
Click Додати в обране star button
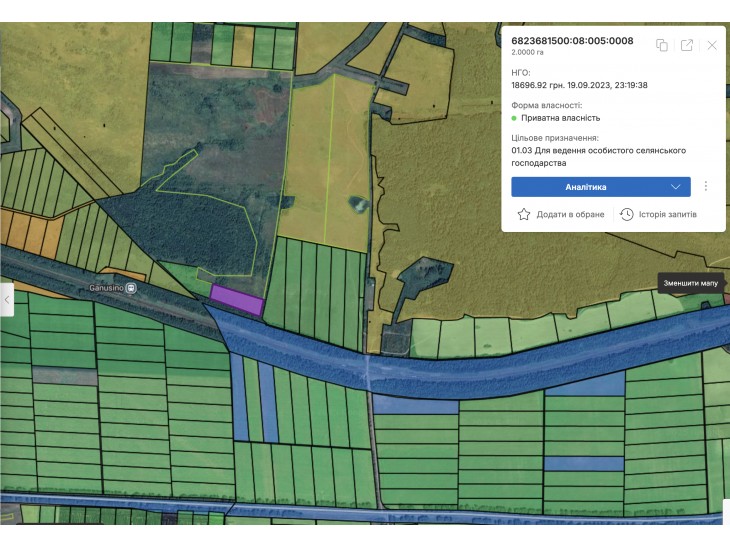click(x=561, y=214)
